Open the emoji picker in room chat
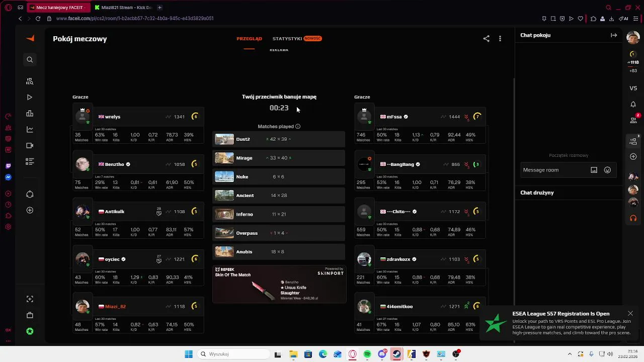The width and height of the screenshot is (644, 362). [607, 170]
